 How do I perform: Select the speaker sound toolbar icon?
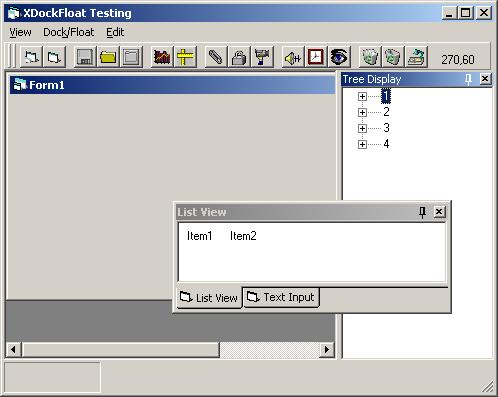tap(293, 57)
